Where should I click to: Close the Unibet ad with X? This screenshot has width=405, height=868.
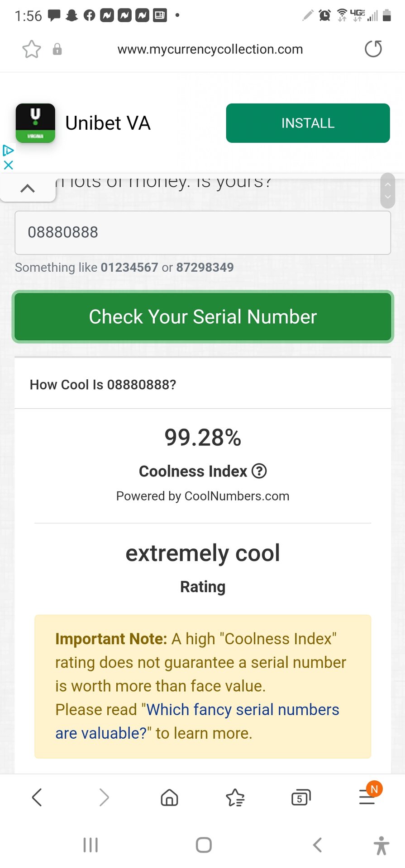tap(8, 165)
